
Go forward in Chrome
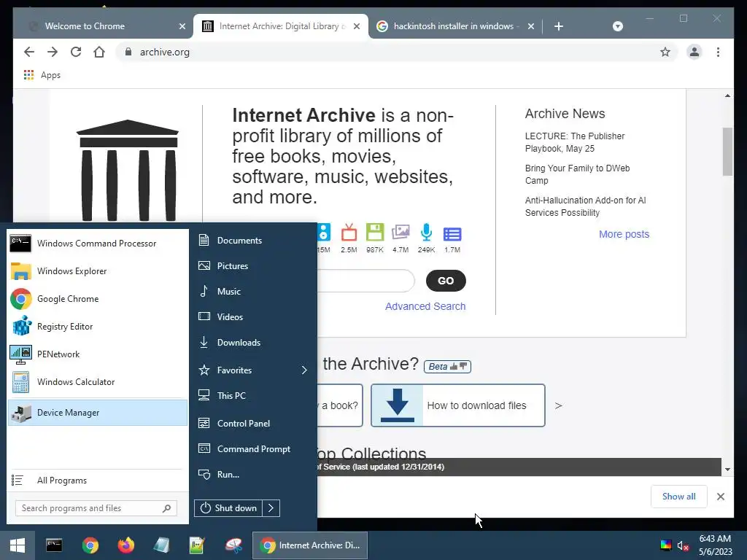pyautogui.click(x=53, y=52)
